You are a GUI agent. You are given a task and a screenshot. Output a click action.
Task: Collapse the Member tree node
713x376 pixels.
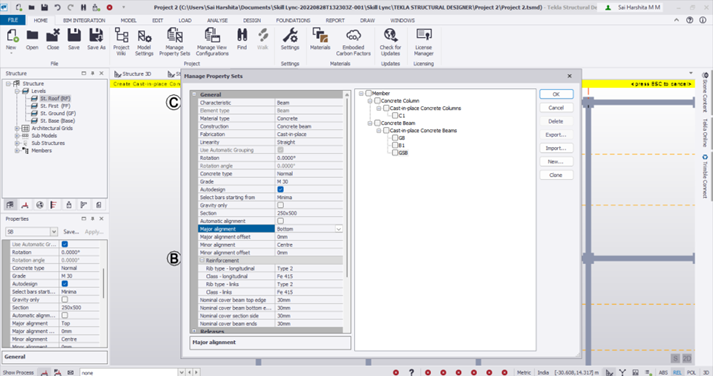(362, 93)
